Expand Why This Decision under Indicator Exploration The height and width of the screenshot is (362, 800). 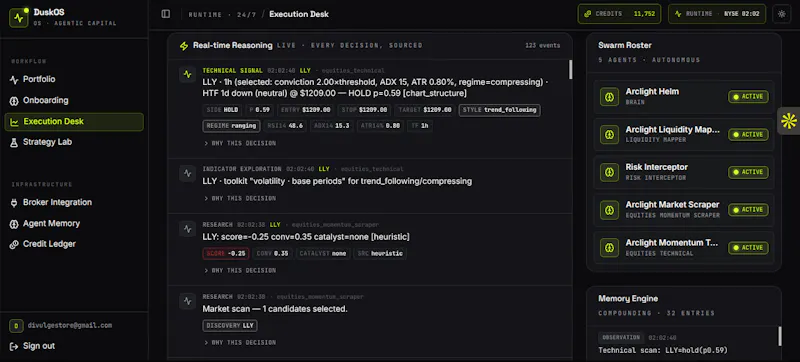pyautogui.click(x=239, y=198)
